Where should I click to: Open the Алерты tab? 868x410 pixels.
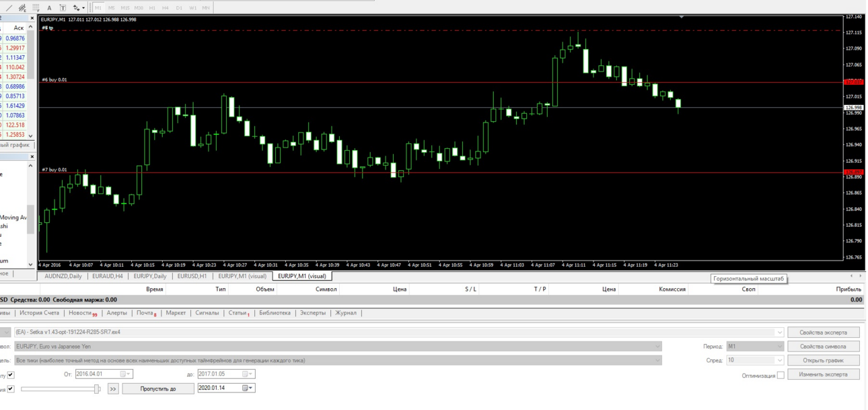click(x=117, y=313)
